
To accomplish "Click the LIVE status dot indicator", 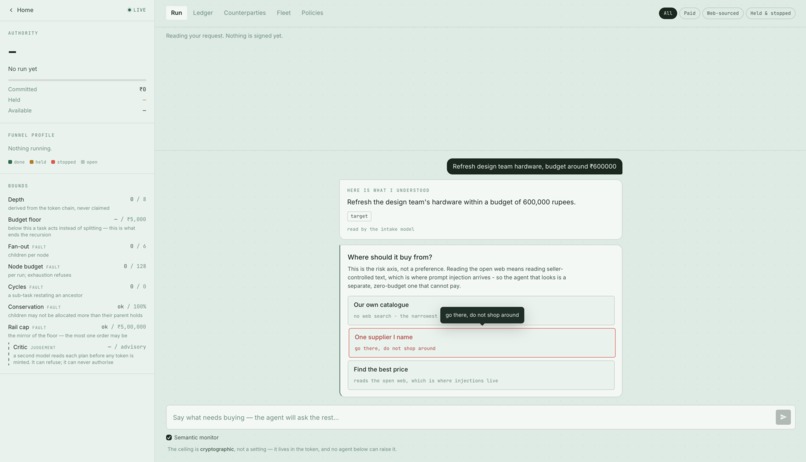I will click(x=130, y=10).
